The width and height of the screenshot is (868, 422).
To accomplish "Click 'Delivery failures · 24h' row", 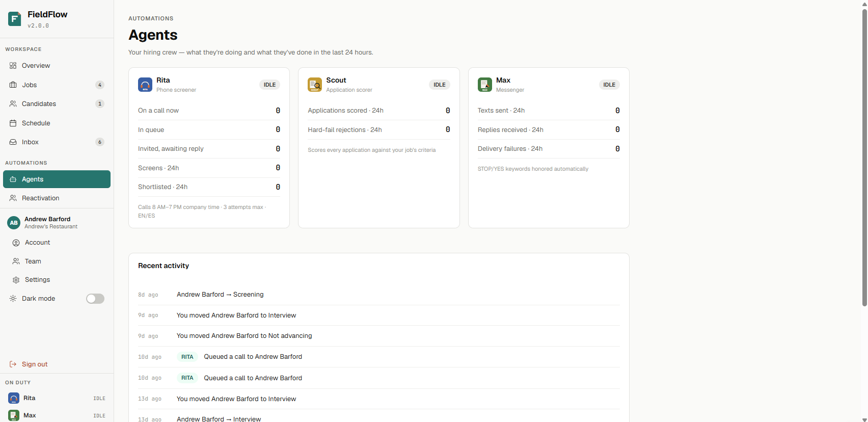I will click(x=549, y=149).
